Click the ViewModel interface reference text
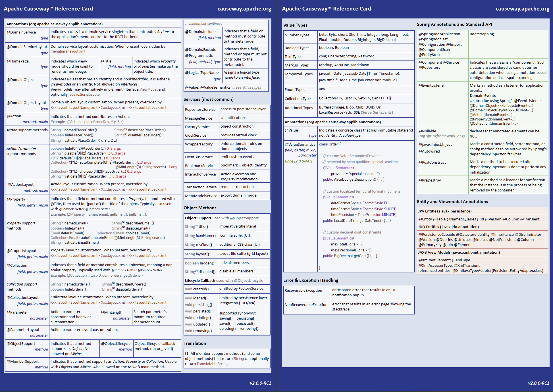The image size is (553, 392). tap(148, 89)
